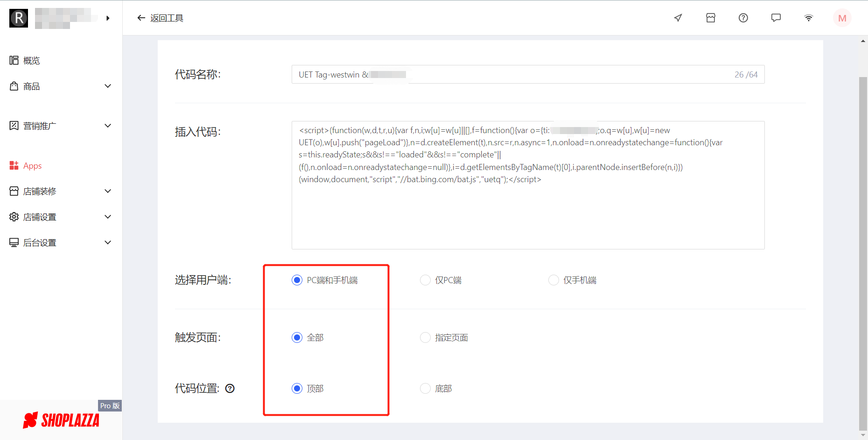
Task: Open the help question mark icon
Action: [x=743, y=18]
